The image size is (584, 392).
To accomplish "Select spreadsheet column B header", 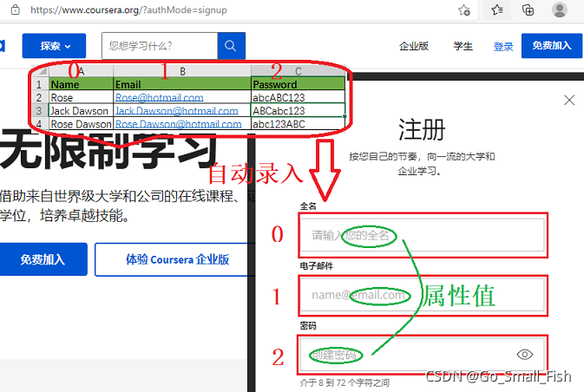I will 182,71.
